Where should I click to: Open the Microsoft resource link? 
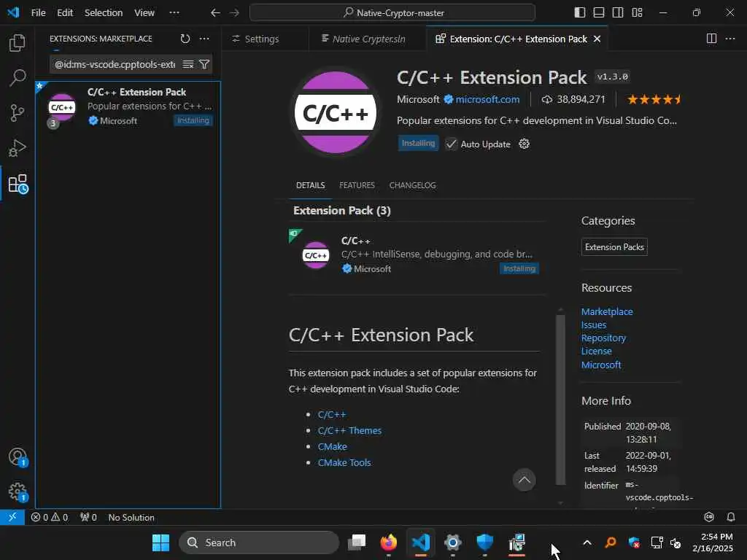tap(601, 365)
